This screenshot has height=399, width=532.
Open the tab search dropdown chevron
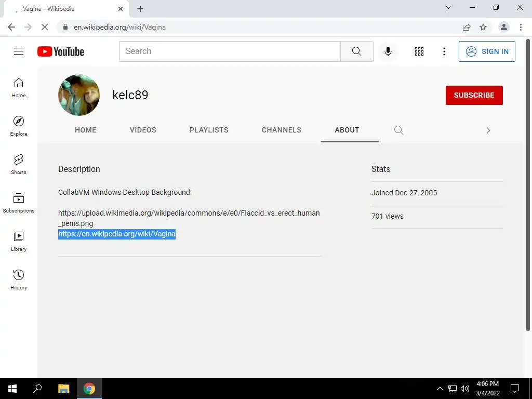[448, 7]
